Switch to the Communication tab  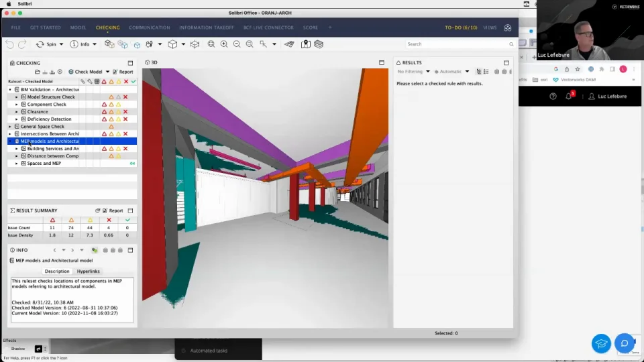coord(149,27)
